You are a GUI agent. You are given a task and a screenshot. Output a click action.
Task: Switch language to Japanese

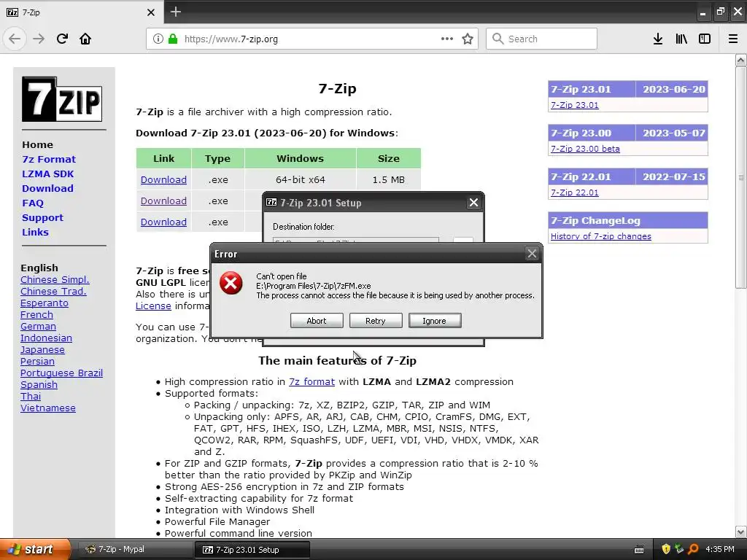coord(42,349)
